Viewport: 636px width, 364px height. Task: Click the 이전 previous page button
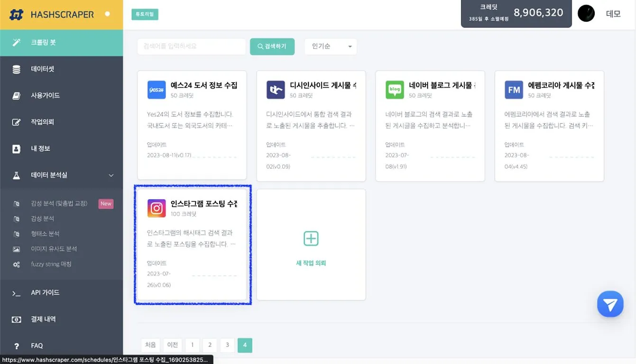click(173, 345)
